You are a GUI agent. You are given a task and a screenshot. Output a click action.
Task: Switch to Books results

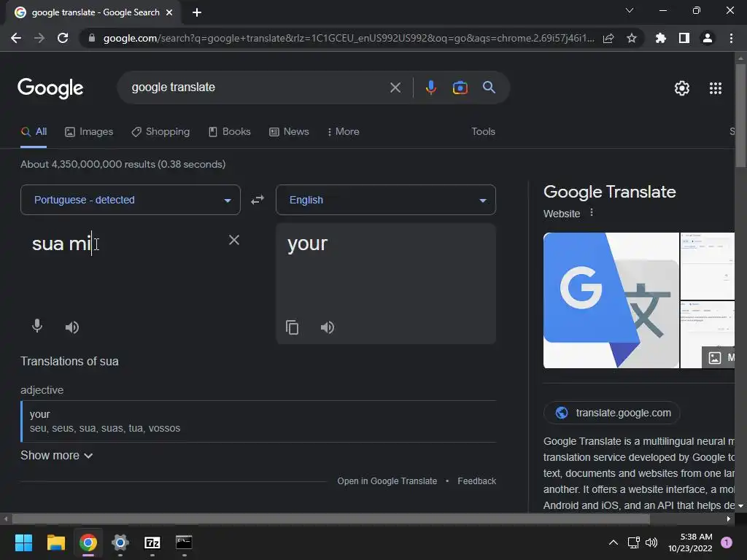tap(230, 132)
